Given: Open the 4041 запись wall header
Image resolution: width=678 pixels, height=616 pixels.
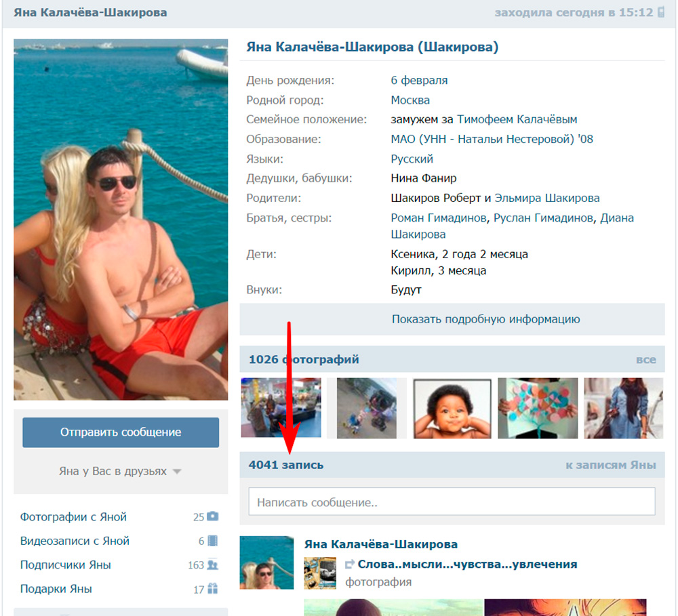Looking at the screenshot, I should 286,465.
